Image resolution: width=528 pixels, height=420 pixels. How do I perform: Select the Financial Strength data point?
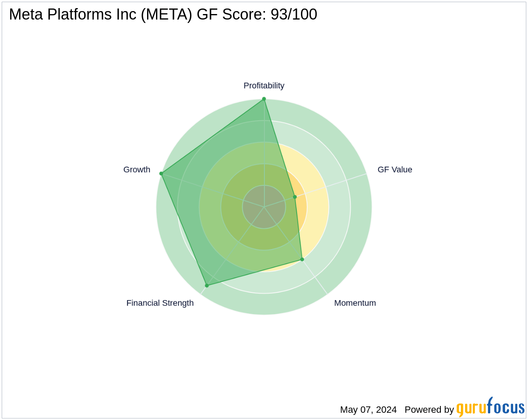click(207, 285)
